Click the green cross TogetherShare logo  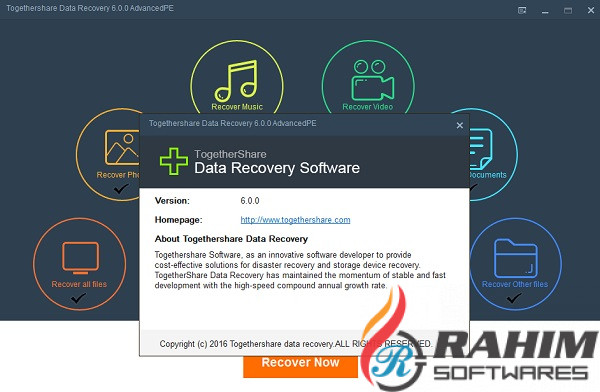click(174, 161)
